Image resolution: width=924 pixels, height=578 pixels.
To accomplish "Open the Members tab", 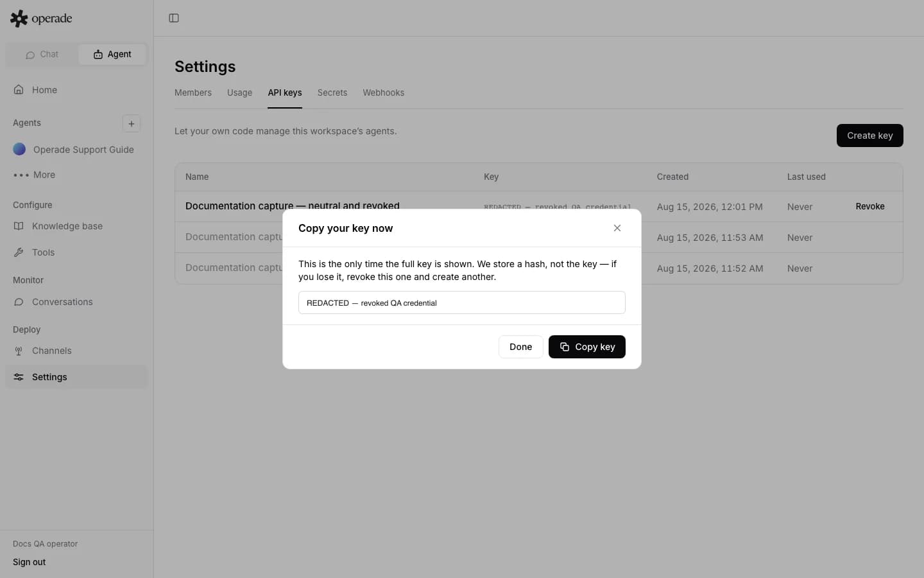I will tap(193, 92).
